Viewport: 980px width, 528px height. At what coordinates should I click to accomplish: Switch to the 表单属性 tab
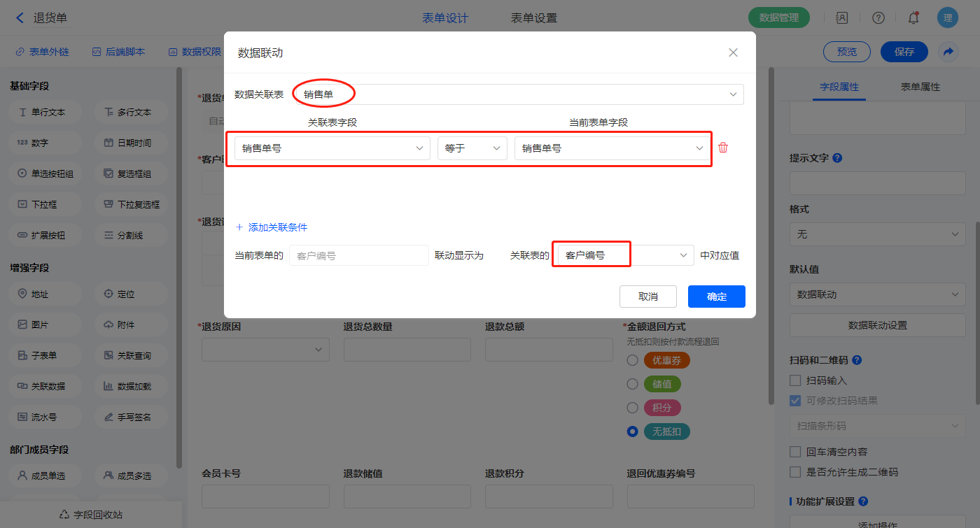pos(920,87)
